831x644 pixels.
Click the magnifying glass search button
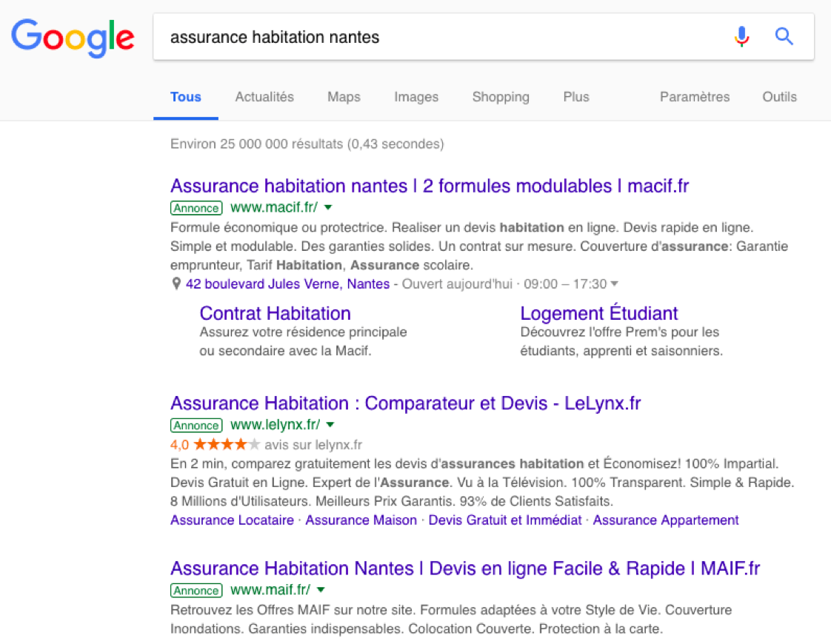coord(784,36)
